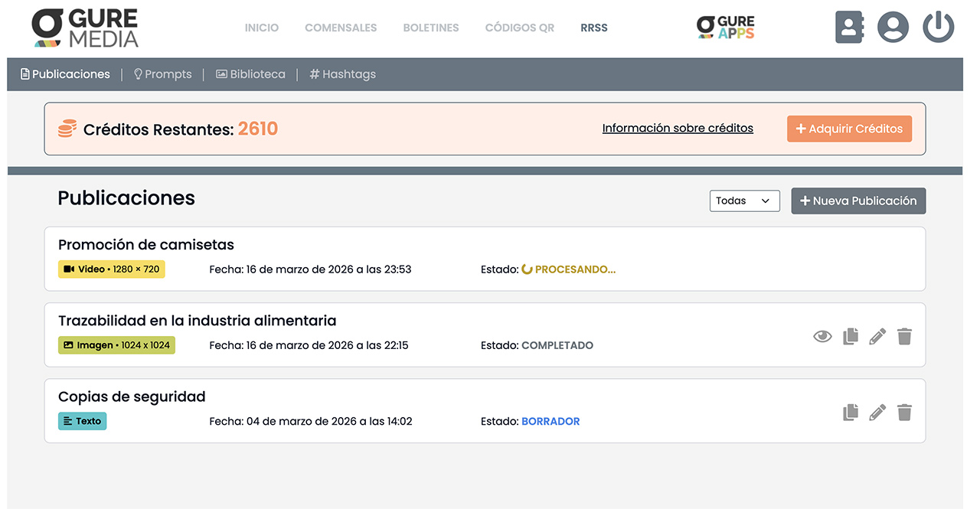Image resolution: width=980 pixels, height=509 pixels.
Task: Click the Gure Apps logo
Action: pos(725,28)
